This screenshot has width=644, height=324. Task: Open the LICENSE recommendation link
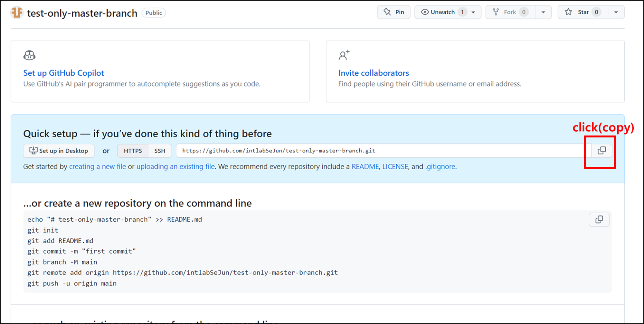395,167
